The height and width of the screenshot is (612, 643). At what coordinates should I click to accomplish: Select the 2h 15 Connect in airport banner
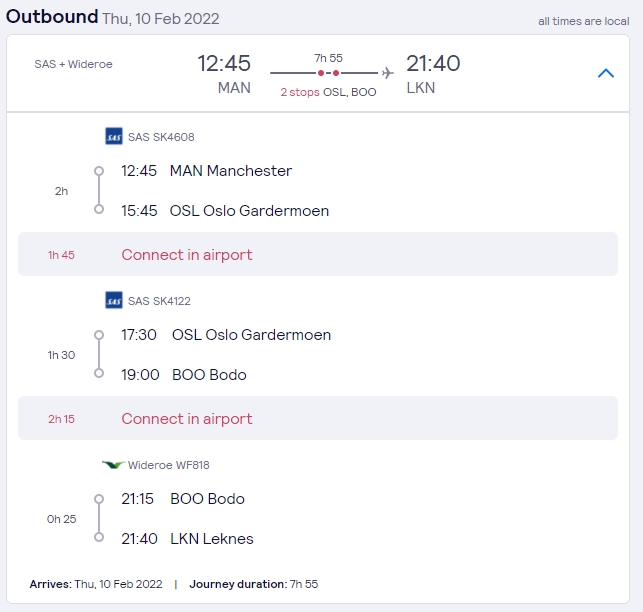[x=317, y=419]
